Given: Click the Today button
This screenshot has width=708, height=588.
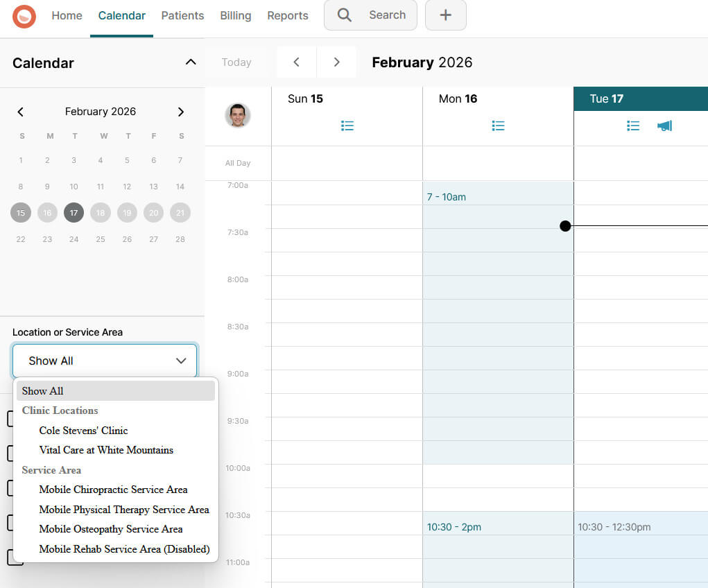Looking at the screenshot, I should (236, 62).
